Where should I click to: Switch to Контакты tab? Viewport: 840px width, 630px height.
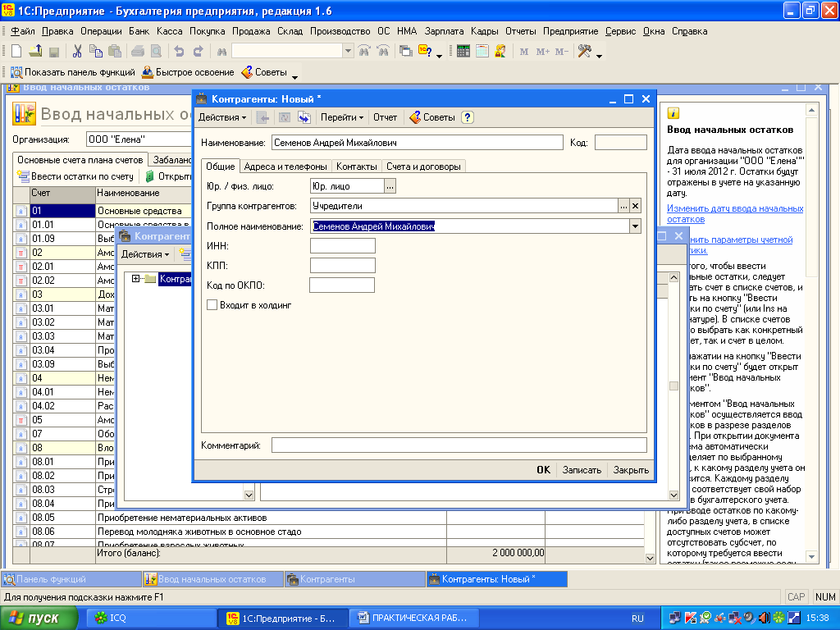pos(357,167)
